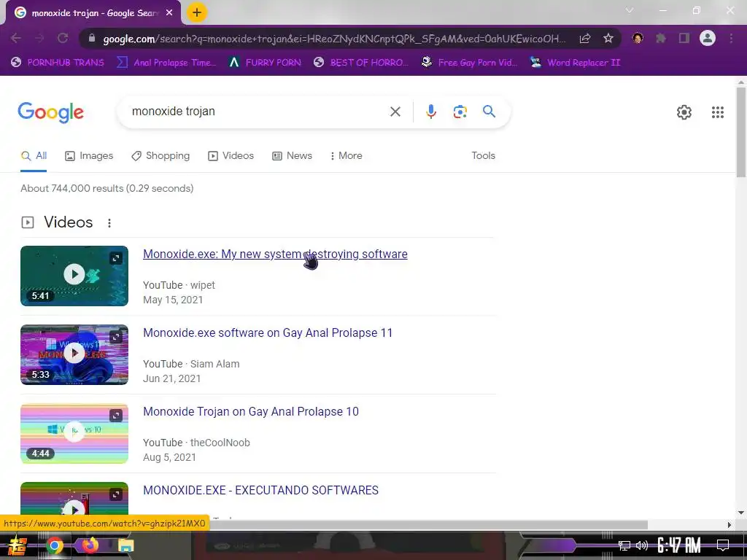This screenshot has height=560, width=747.
Task: Click inside the monoxide trojan search field
Action: point(258,112)
